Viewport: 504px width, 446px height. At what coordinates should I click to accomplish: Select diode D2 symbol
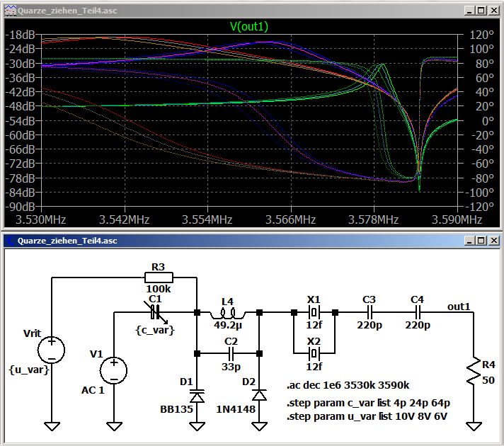click(259, 395)
